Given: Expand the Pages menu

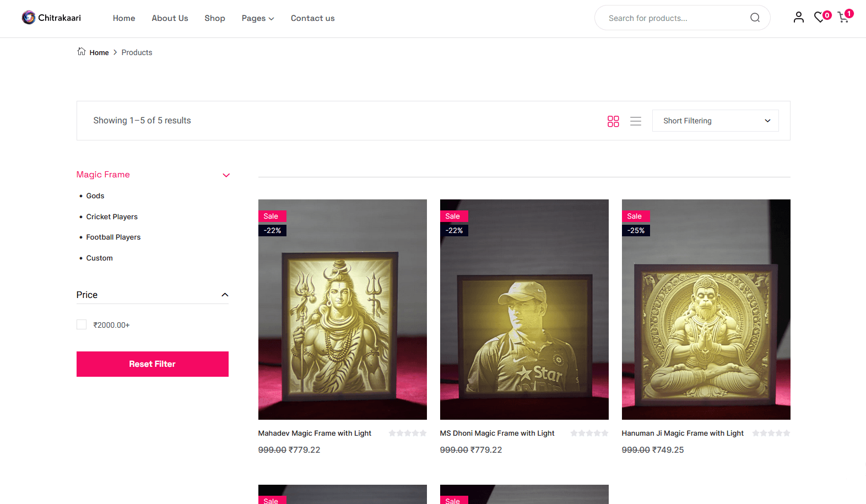Looking at the screenshot, I should 257,18.
